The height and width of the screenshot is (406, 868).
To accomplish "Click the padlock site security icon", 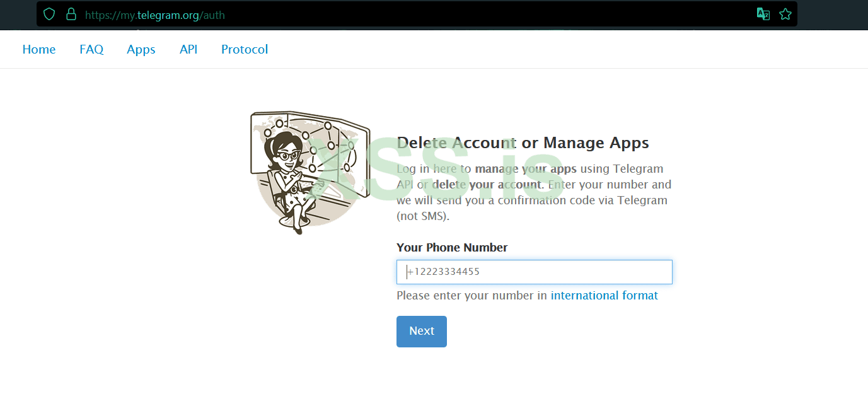I will [x=71, y=14].
